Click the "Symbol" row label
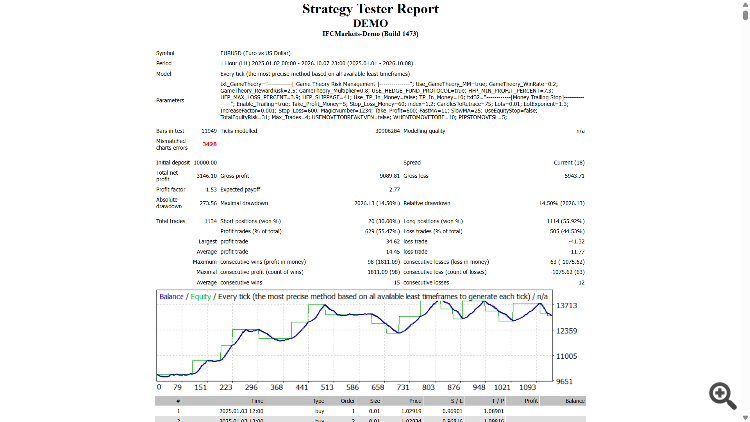Viewport: 750px width, 422px height. tap(165, 53)
